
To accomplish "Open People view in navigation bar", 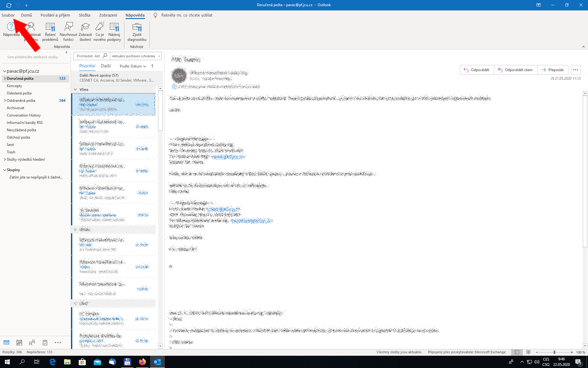I will tap(32, 343).
